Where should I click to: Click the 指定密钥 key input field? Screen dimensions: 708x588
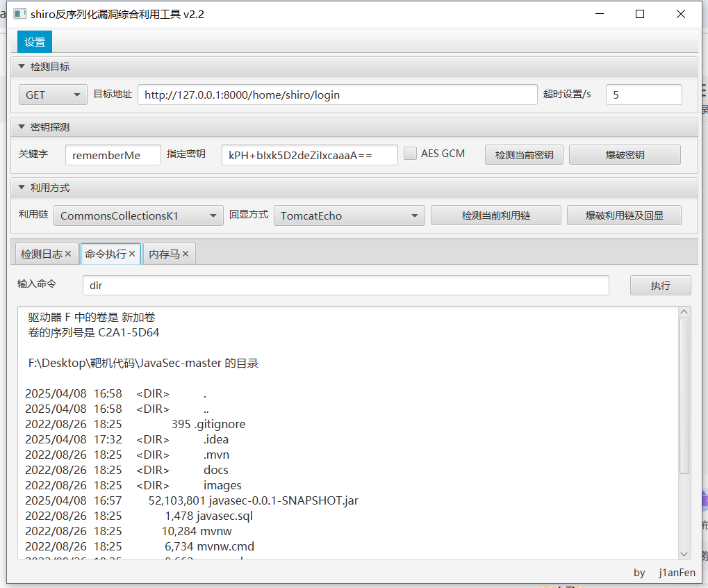(309, 156)
